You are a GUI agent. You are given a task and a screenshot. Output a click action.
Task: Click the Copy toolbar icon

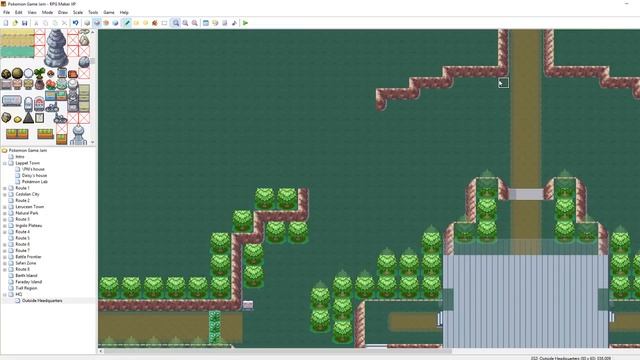click(x=46, y=23)
